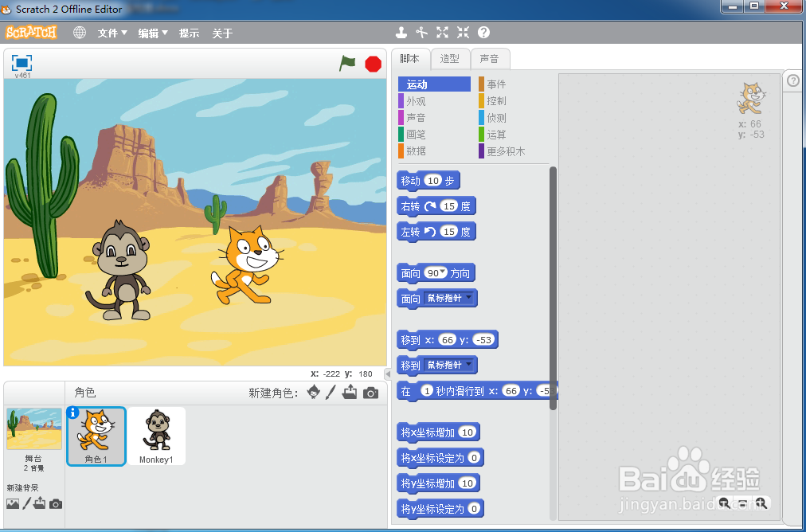Take backdrop photo with camera icon

(x=56, y=504)
